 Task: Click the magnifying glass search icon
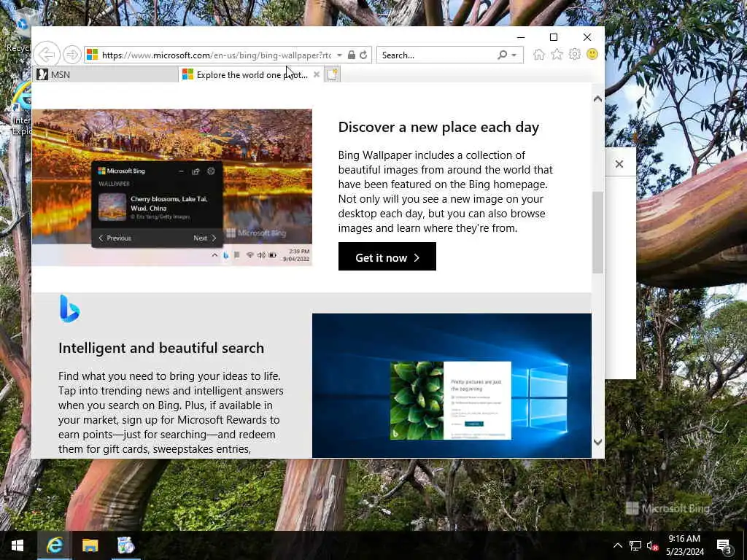coord(502,55)
